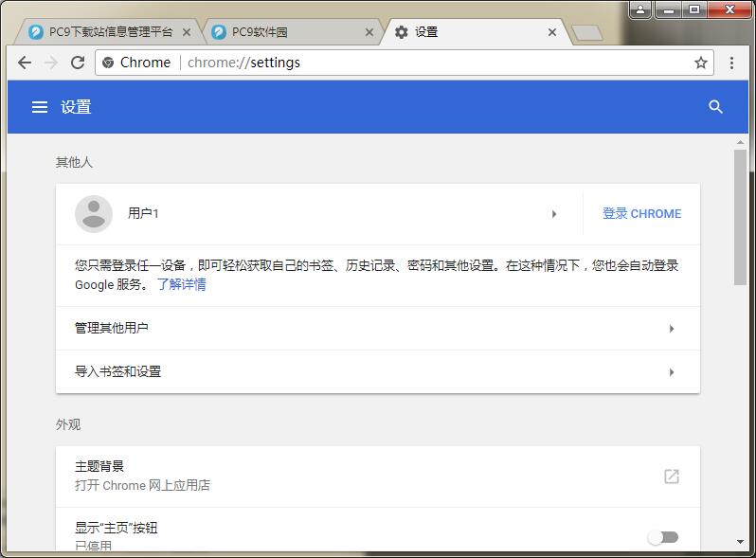Screen dimensions: 756x558
Task: Maximize the Chrome window
Action: 694,9
